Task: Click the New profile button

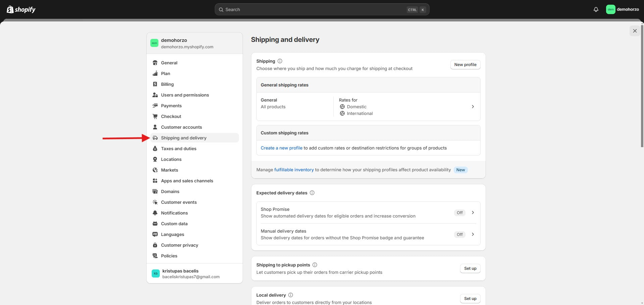Action: coord(465,65)
